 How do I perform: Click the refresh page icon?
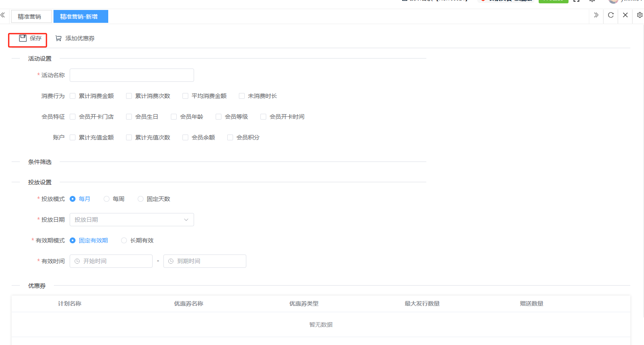coord(610,15)
